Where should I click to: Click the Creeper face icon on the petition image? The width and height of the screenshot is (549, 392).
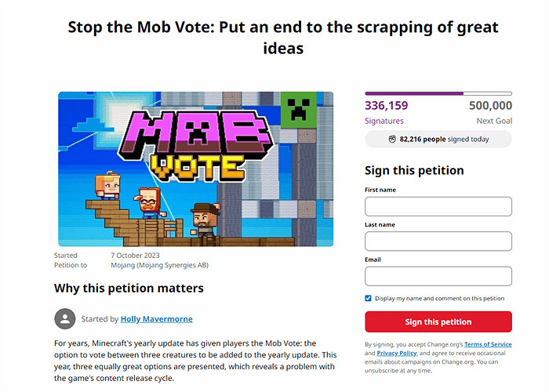point(298,111)
